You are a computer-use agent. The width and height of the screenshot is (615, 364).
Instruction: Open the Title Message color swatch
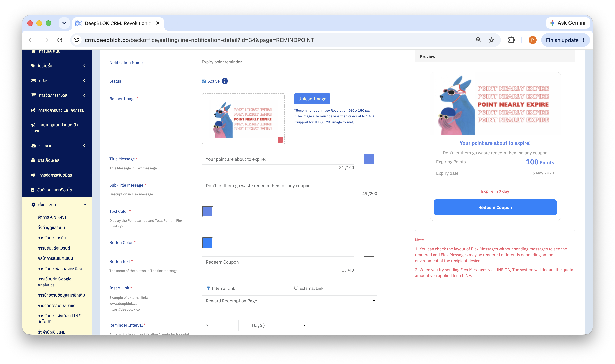click(x=369, y=159)
